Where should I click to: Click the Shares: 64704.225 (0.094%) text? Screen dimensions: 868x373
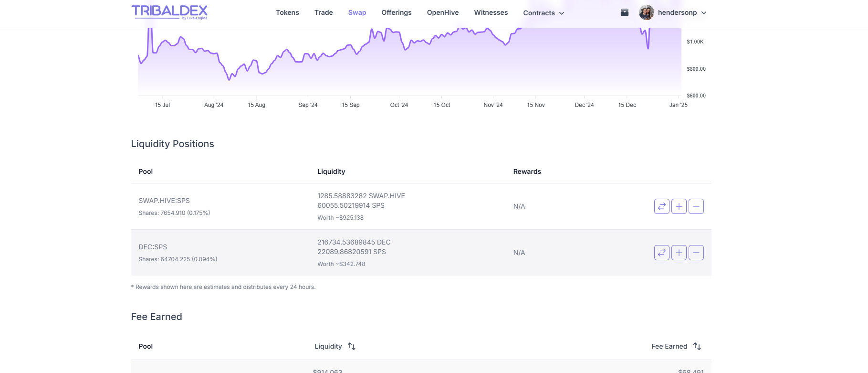178,259
